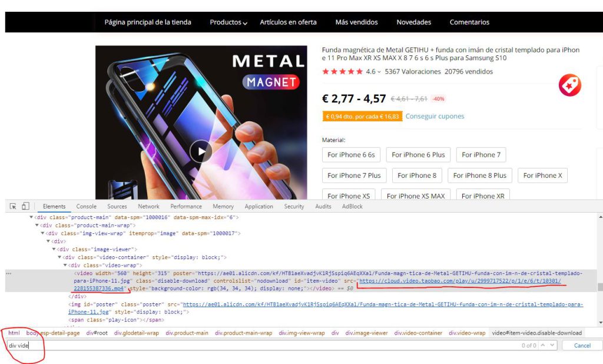Open Artículos en oferta page
Viewport: 603px width, 364px height.
[x=288, y=22]
